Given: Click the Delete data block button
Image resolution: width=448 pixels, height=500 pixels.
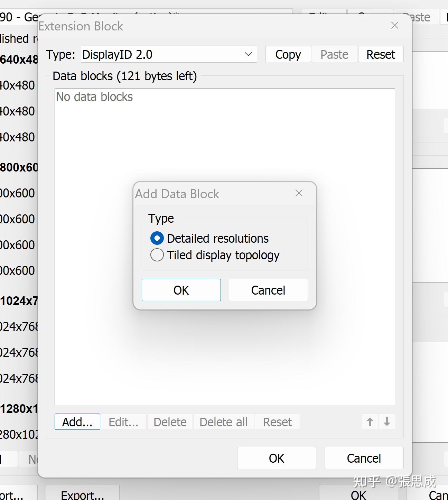Looking at the screenshot, I should (170, 422).
